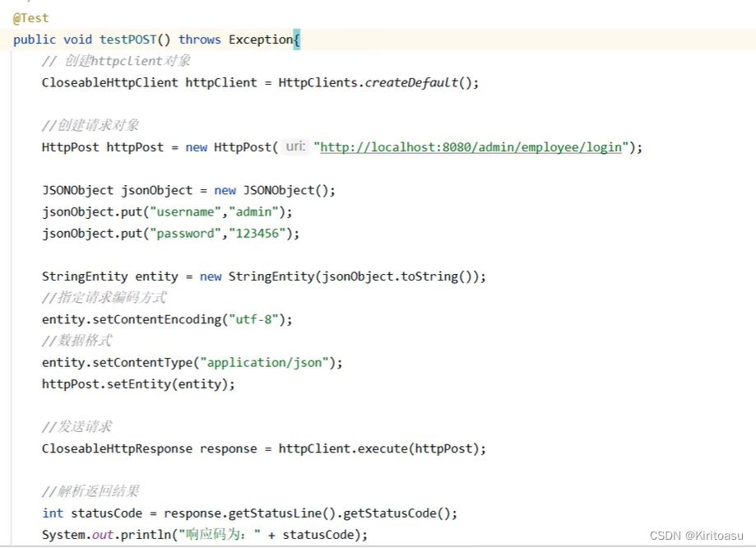Place cursor on highlighted opening brace after Exception

tap(296, 39)
